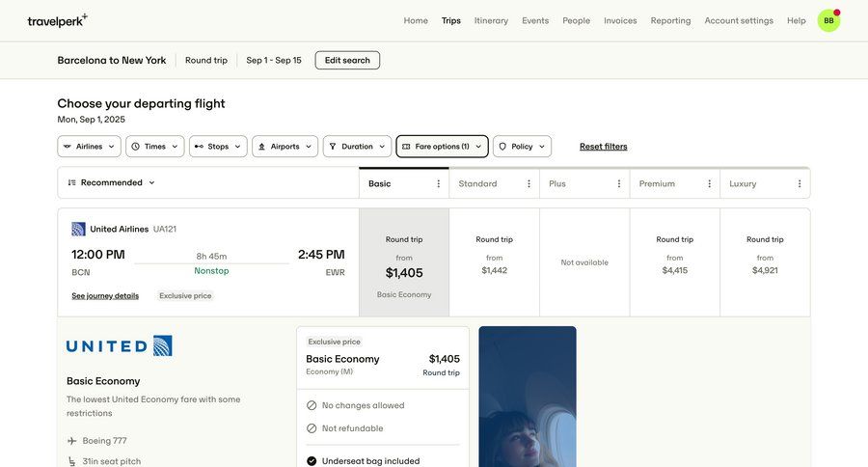Select the Standard round trip $1,442 fare
This screenshot has height=467, width=868.
click(494, 262)
